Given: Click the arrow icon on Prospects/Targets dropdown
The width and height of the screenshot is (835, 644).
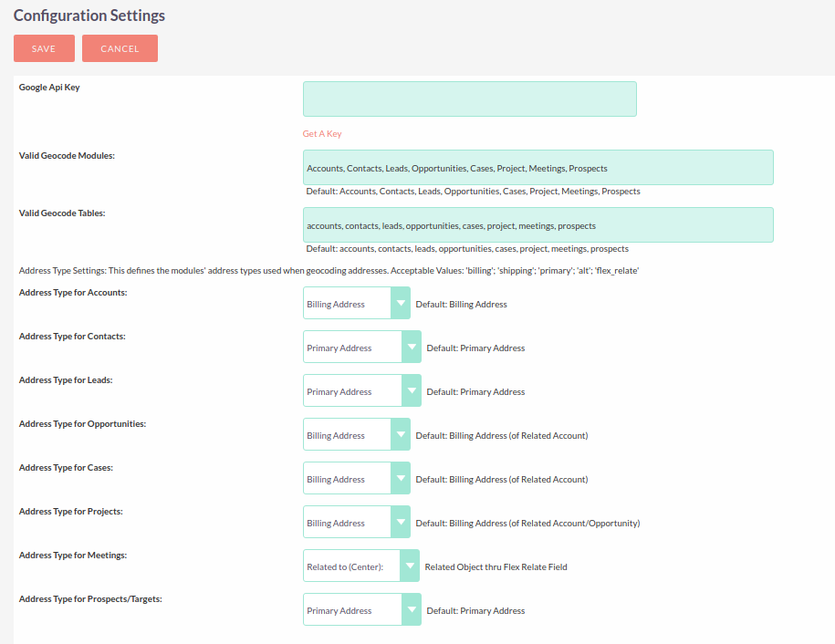Looking at the screenshot, I should coord(411,610).
